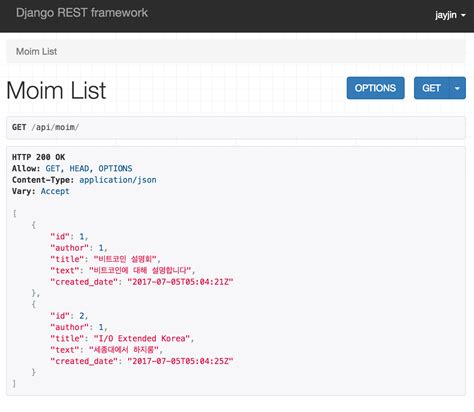Click the Django REST framework brand link
This screenshot has width=474, height=412.
(x=82, y=13)
